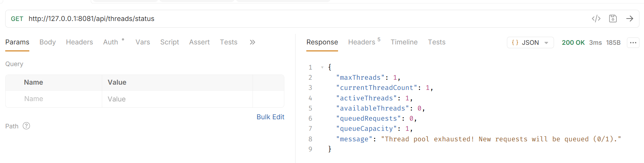This screenshot has height=163, width=644.
Task: Click the Bulk Edit link
Action: click(x=270, y=117)
